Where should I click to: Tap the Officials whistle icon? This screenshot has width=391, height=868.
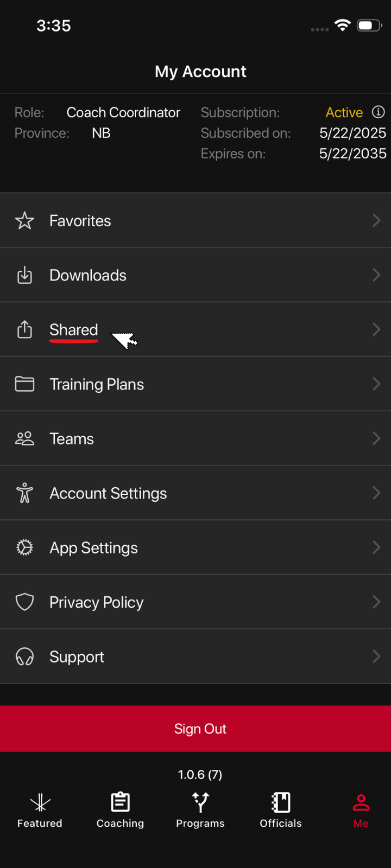(280, 801)
